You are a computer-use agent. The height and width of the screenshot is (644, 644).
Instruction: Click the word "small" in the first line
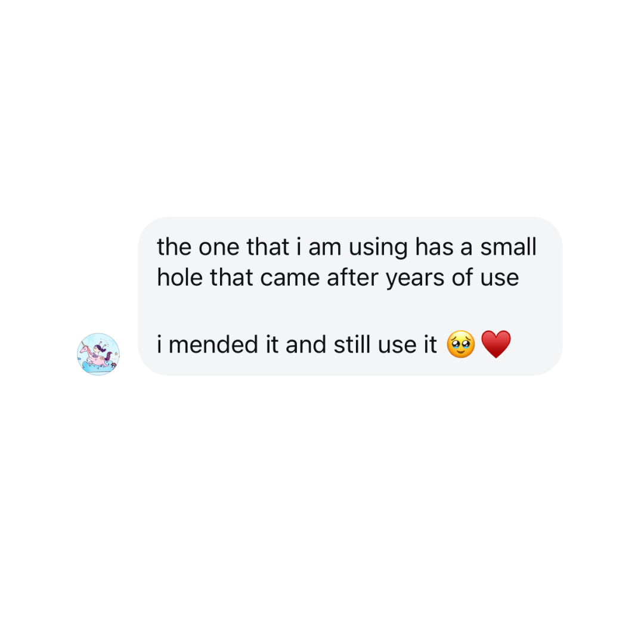(509, 247)
